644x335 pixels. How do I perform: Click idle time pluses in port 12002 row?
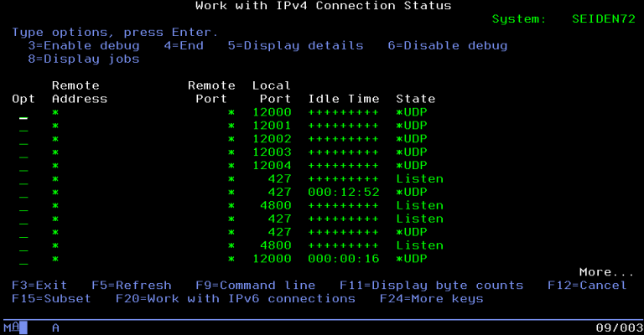click(x=344, y=139)
